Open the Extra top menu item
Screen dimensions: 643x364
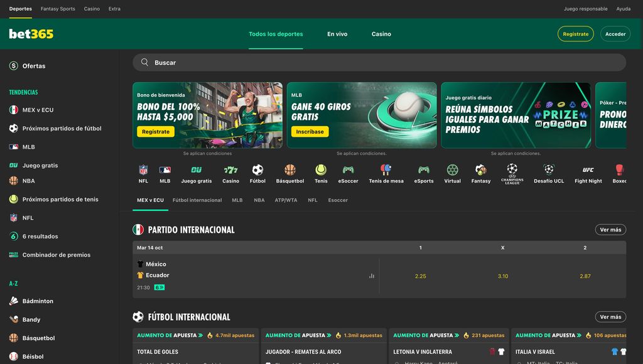[114, 9]
